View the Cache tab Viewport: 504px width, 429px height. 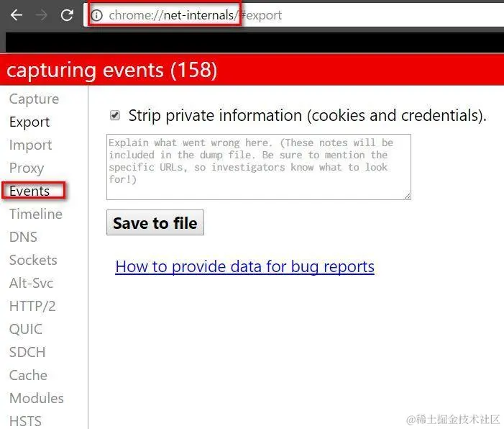click(28, 375)
